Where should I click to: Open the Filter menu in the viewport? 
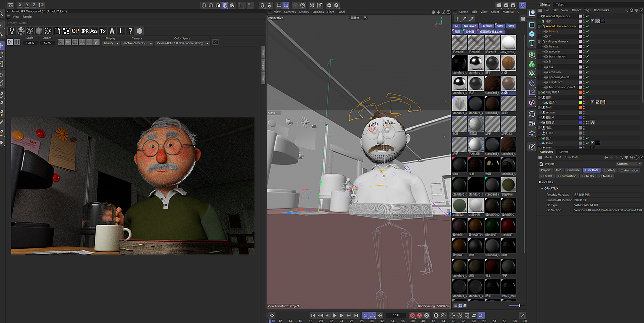click(x=330, y=12)
